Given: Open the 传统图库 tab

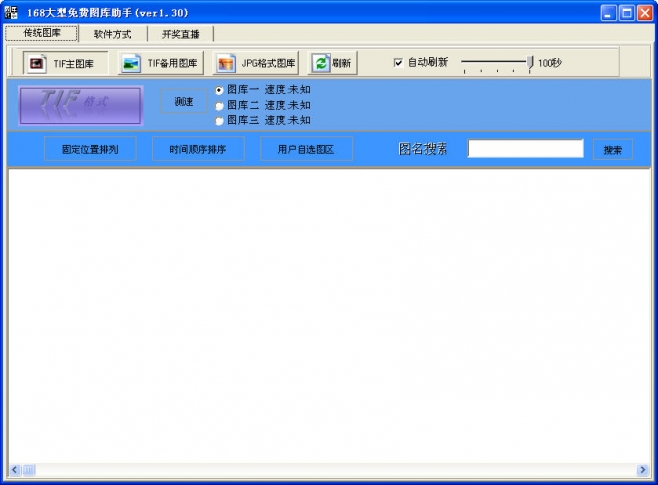Looking at the screenshot, I should (x=42, y=33).
